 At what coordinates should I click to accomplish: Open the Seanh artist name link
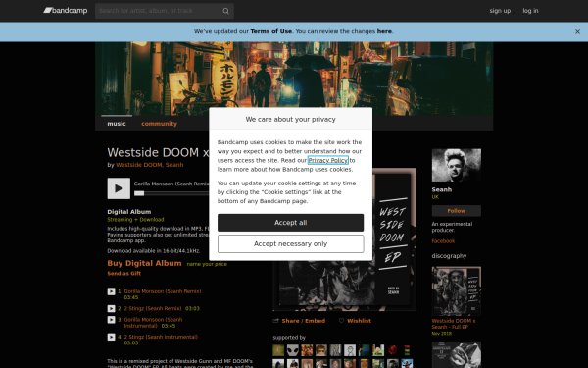442,189
